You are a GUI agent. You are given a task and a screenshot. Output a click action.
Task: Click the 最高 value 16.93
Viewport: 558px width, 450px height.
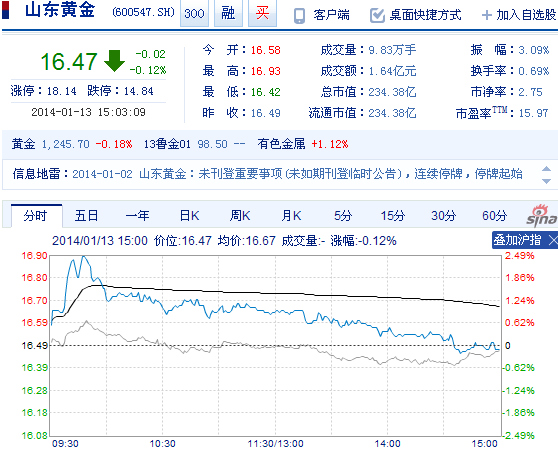tap(265, 71)
